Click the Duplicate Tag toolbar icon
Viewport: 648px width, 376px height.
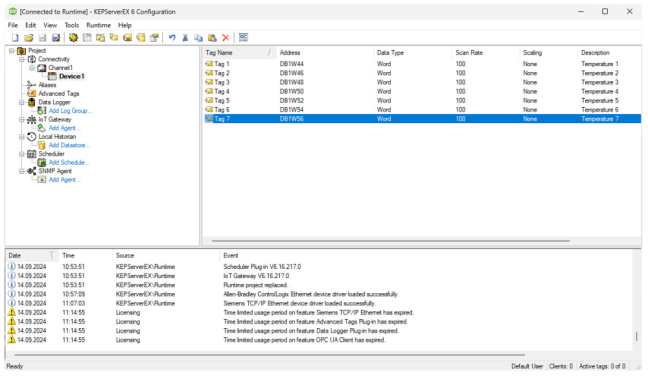(x=141, y=38)
